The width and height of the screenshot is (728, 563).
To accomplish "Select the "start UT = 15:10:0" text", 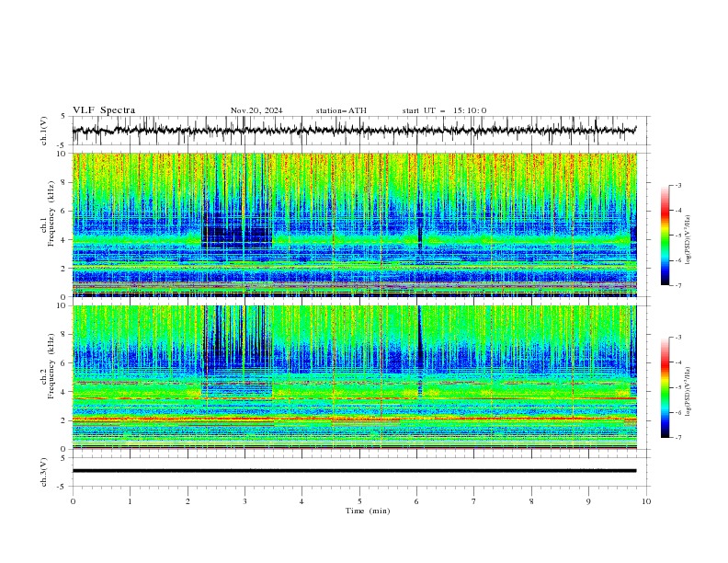I will pos(444,110).
